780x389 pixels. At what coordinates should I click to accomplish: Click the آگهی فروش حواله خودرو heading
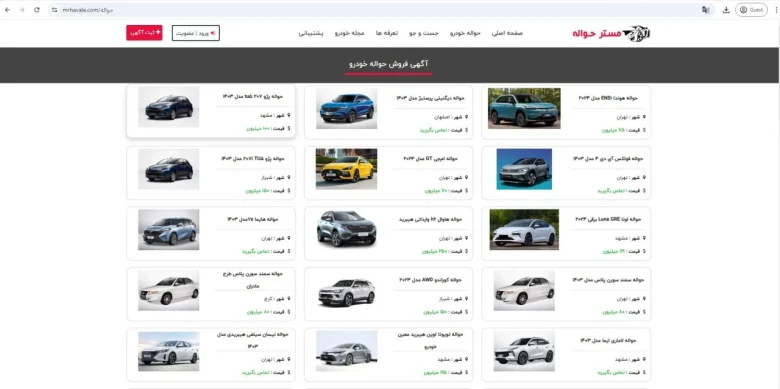point(389,64)
